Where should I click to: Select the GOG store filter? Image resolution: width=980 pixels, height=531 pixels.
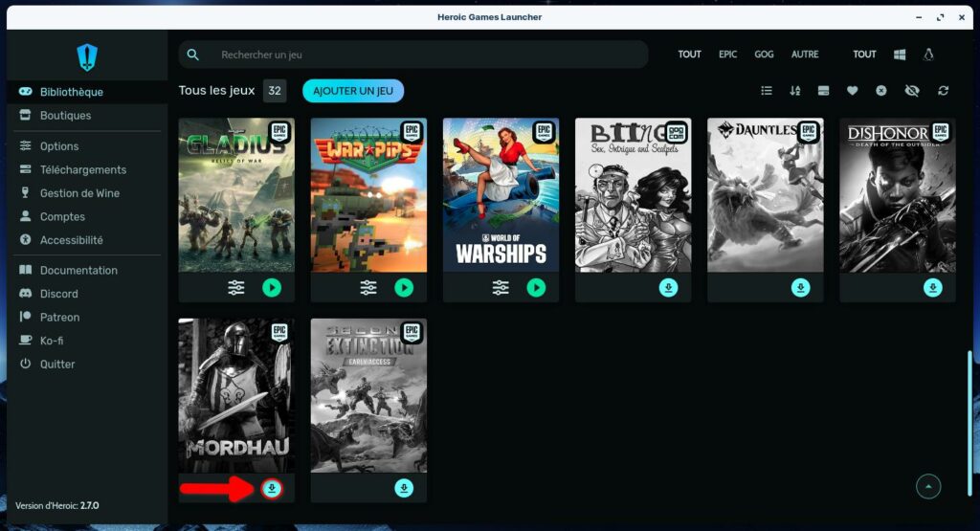click(764, 55)
